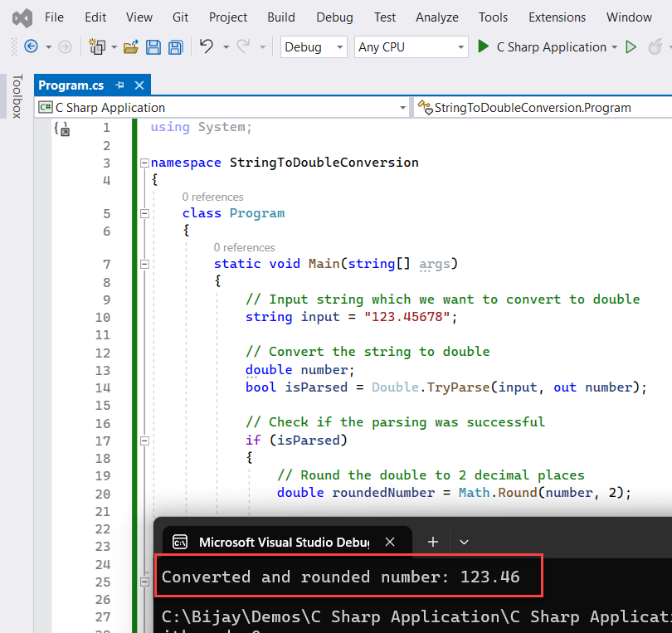Add a new terminal tab
The width and height of the screenshot is (672, 633).
(432, 542)
